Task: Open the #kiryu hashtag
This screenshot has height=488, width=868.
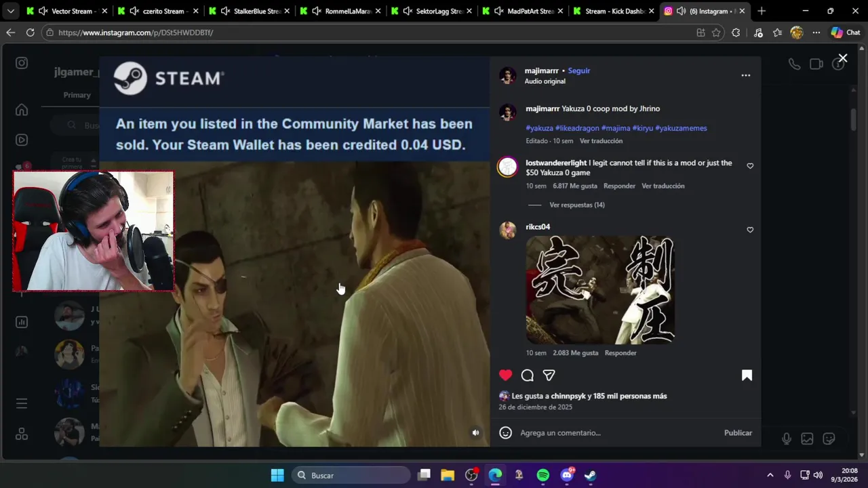Action: pyautogui.click(x=643, y=128)
